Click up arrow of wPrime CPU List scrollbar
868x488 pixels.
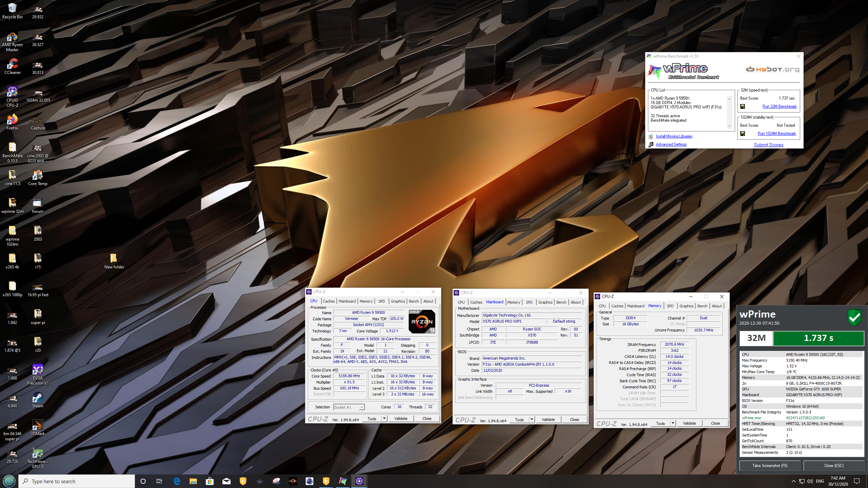click(729, 99)
